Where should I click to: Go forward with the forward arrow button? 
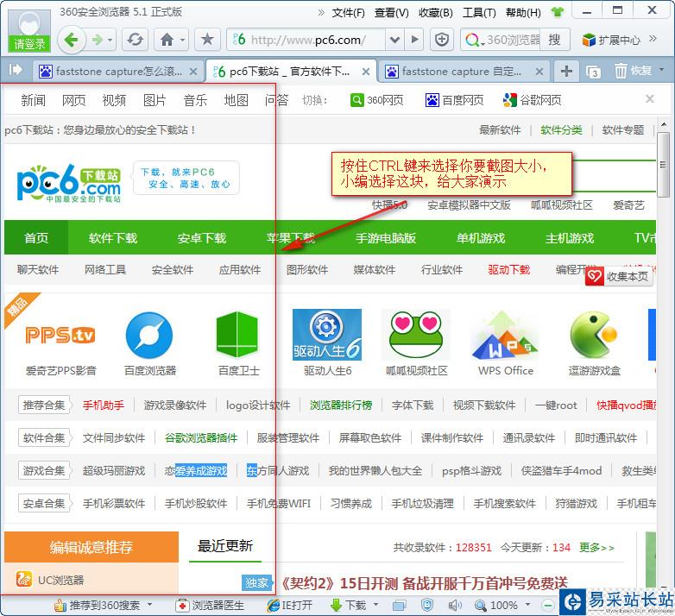pyautogui.click(x=98, y=40)
